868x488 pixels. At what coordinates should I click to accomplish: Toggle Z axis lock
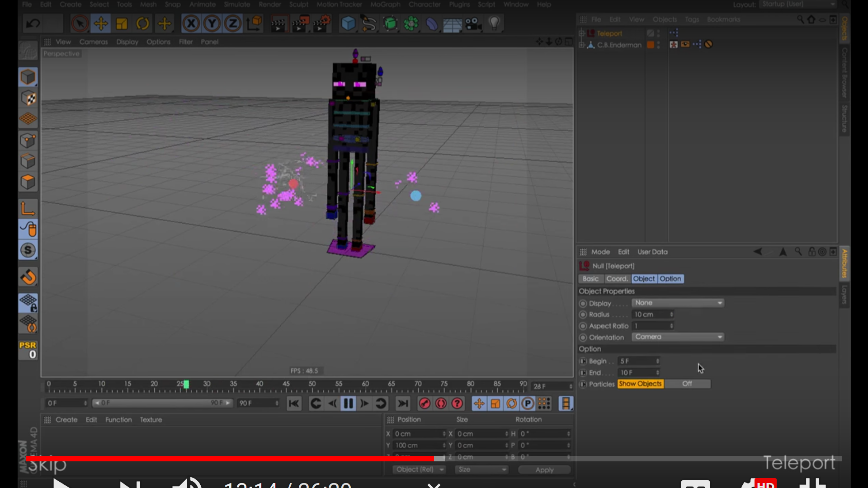[232, 23]
